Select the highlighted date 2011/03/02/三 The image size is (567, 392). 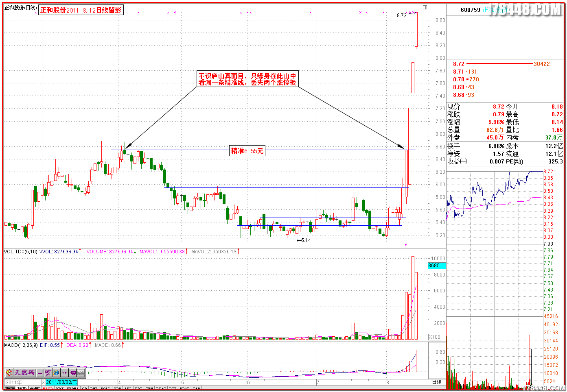point(61,382)
